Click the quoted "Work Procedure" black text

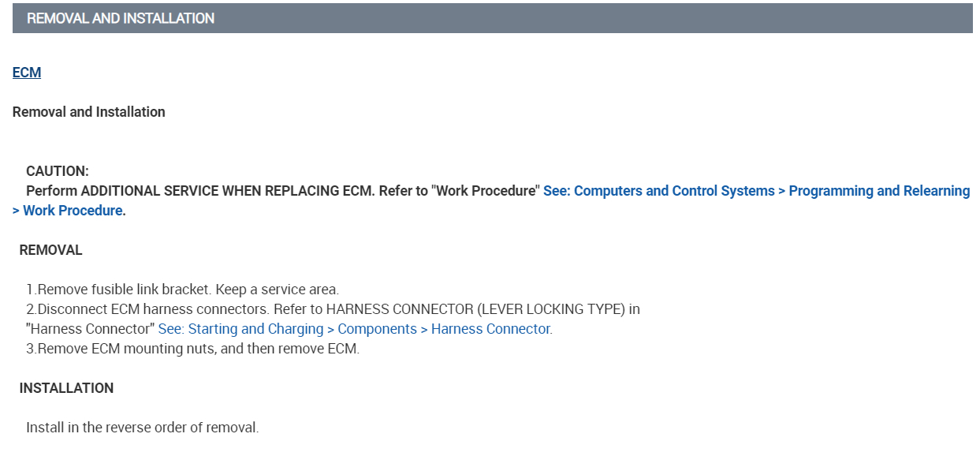coord(486,191)
